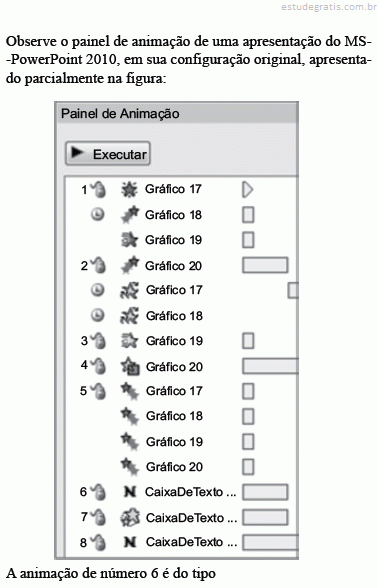The height and width of the screenshot is (588, 378).
Task: Select animation 4 Gráfico 20 effect icon
Action: click(x=130, y=366)
